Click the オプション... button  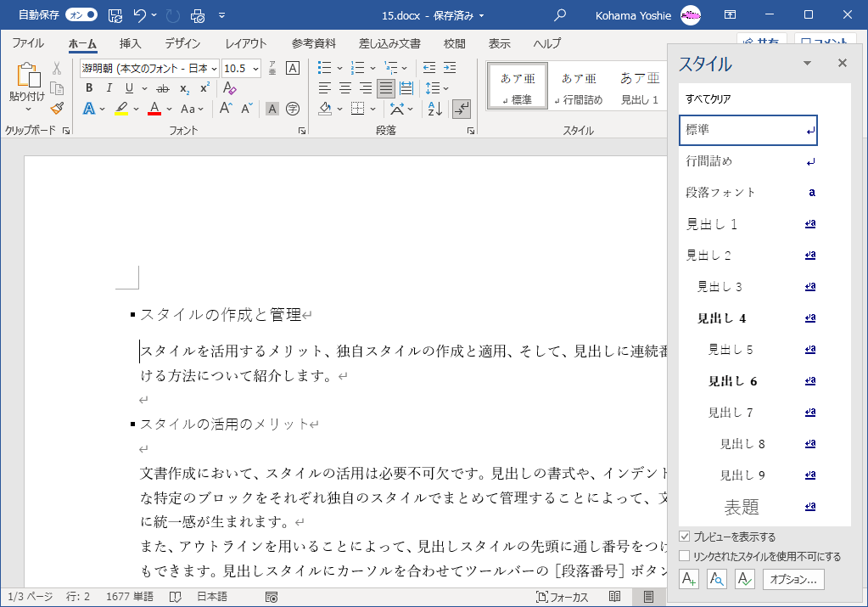pyautogui.click(x=793, y=580)
